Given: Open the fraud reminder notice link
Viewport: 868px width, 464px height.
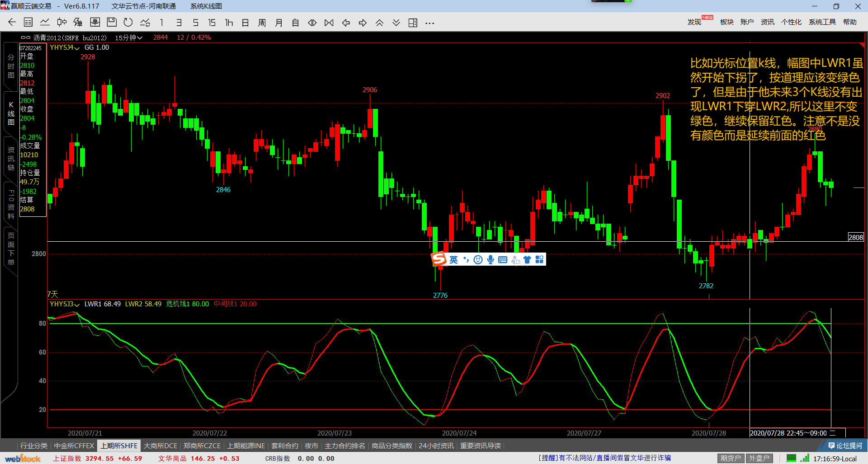Looking at the screenshot, I should 605,458.
